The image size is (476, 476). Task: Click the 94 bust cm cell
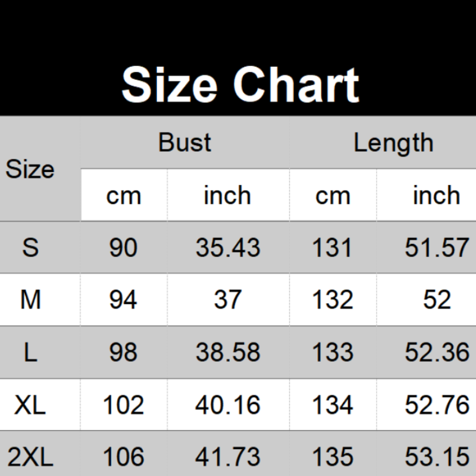124,300
